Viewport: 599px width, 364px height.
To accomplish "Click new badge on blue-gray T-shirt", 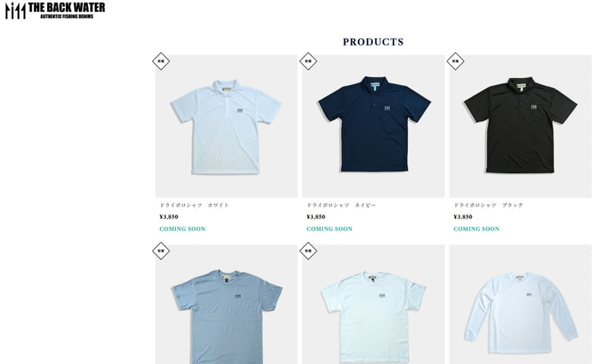I will 161,251.
